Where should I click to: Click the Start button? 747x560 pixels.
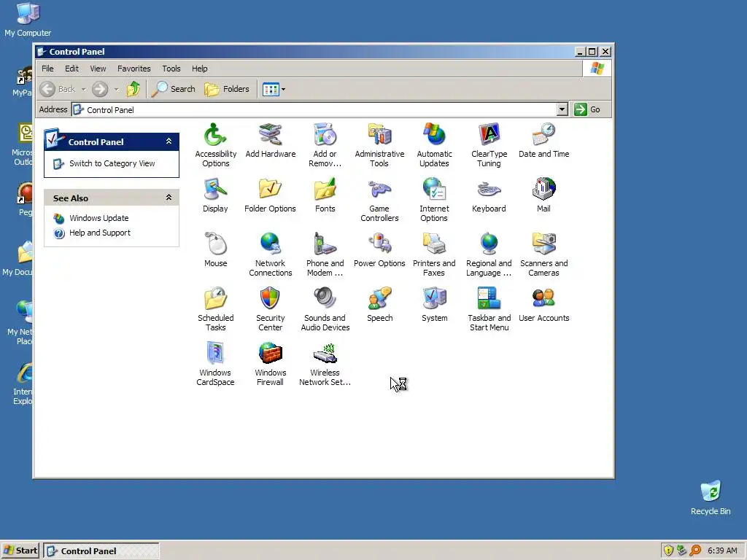pyautogui.click(x=20, y=551)
